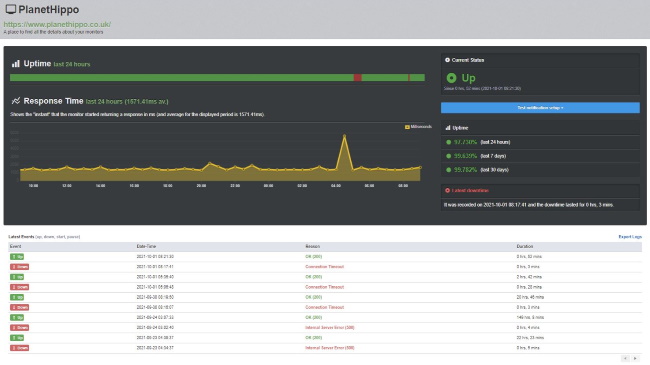The height and width of the screenshot is (365, 650).
Task: Go to next page of events with right arrow
Action: click(635, 358)
